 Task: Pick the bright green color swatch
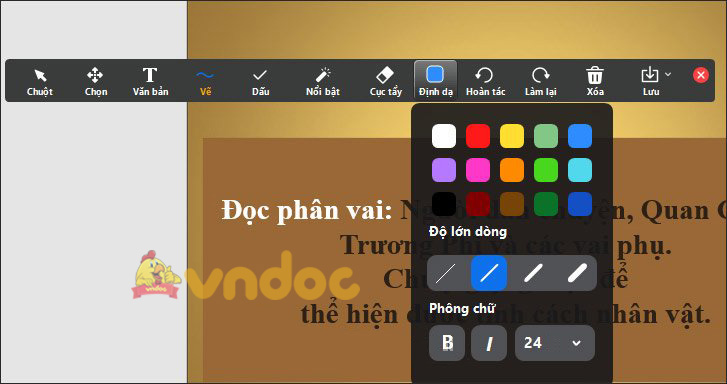pos(546,170)
